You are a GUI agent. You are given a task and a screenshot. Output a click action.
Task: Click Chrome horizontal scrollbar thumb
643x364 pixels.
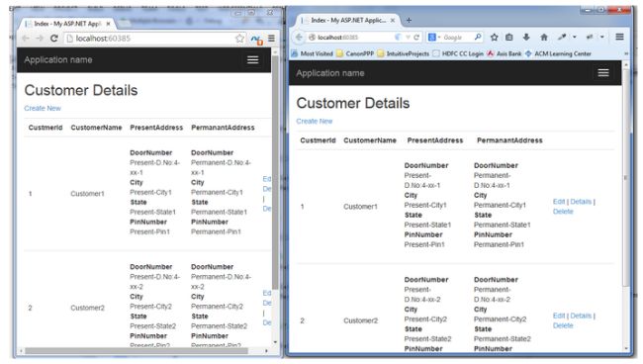tap(137, 351)
